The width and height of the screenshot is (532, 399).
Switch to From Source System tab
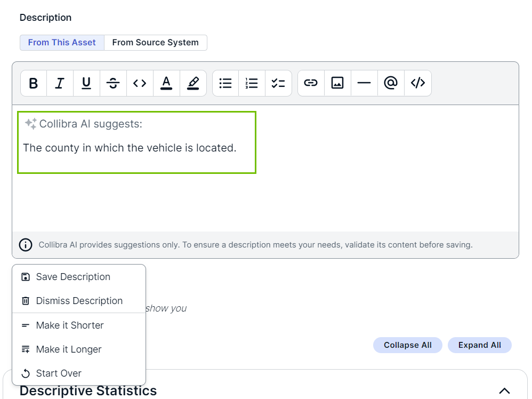coord(155,43)
